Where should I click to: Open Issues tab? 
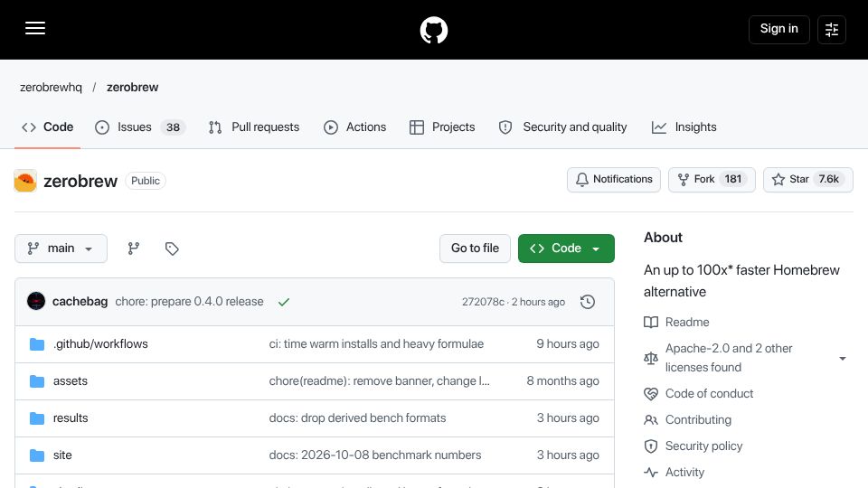tap(141, 127)
